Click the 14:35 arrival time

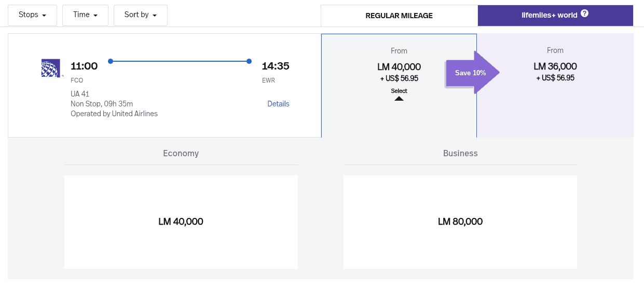(275, 66)
